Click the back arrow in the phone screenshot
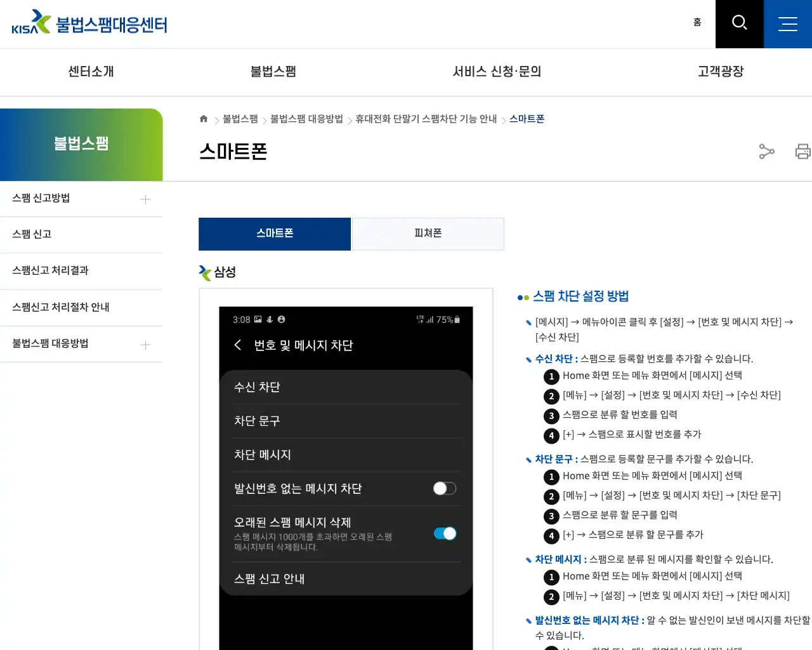The image size is (812, 650). (238, 345)
